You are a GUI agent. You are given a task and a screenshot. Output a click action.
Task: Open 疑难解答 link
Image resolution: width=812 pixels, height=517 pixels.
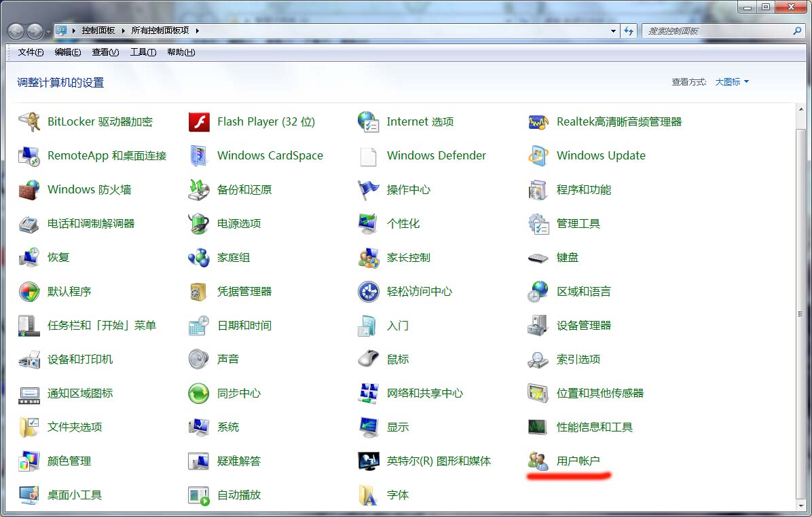click(239, 461)
